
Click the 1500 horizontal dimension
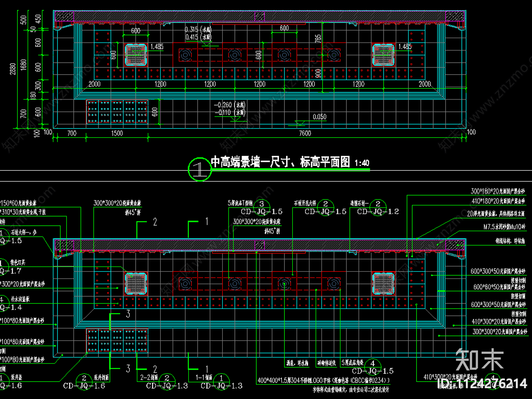click(x=117, y=133)
